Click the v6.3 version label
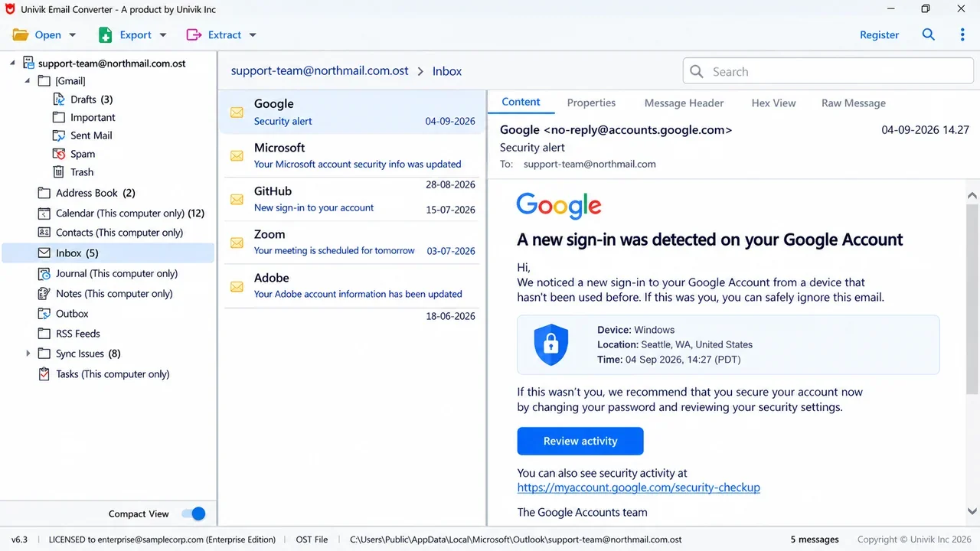The image size is (980, 551). point(19,540)
